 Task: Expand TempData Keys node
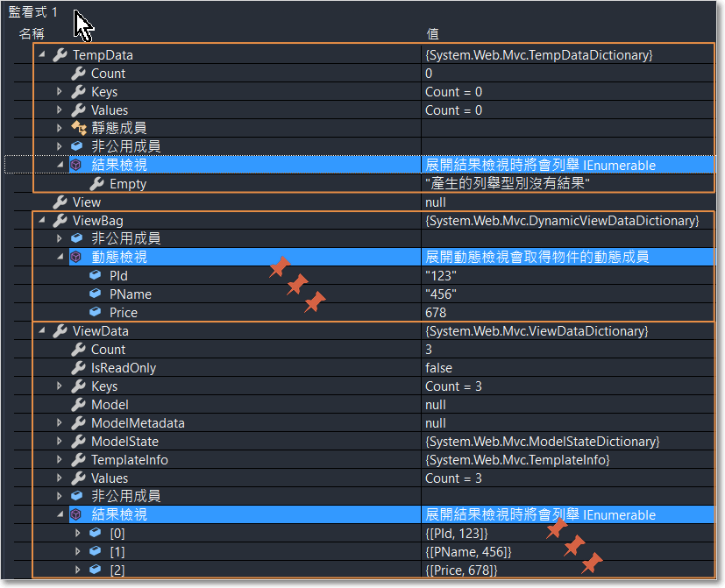click(x=60, y=91)
